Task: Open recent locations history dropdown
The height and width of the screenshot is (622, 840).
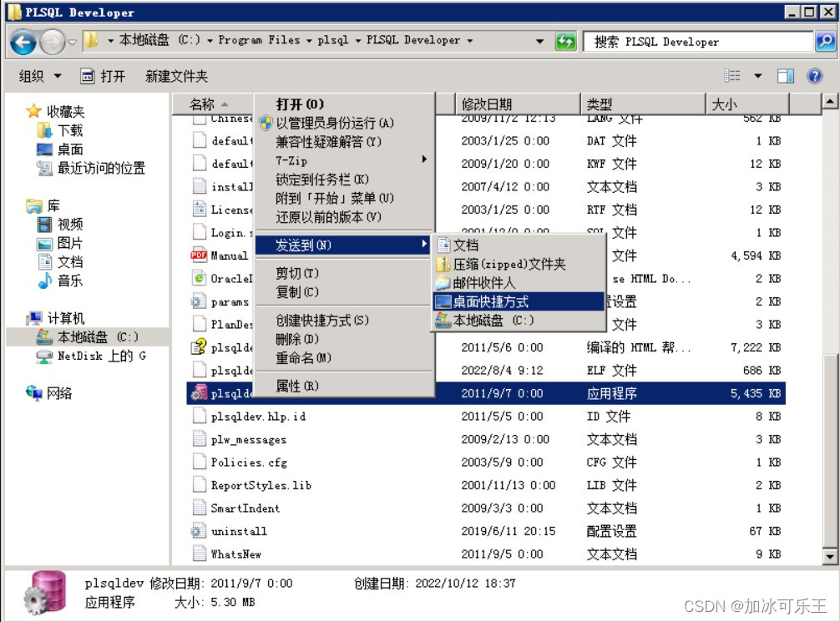Action: (x=73, y=42)
